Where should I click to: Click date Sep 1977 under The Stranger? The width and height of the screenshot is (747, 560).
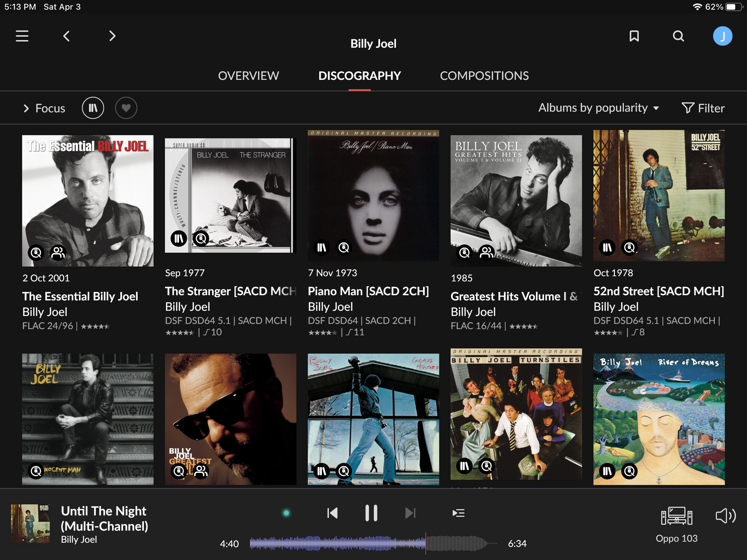click(x=185, y=273)
